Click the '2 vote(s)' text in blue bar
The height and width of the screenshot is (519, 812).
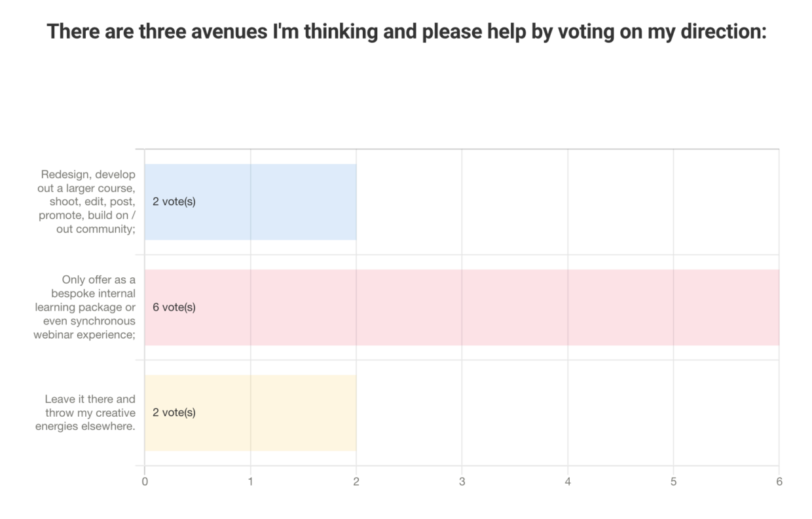pos(174,202)
